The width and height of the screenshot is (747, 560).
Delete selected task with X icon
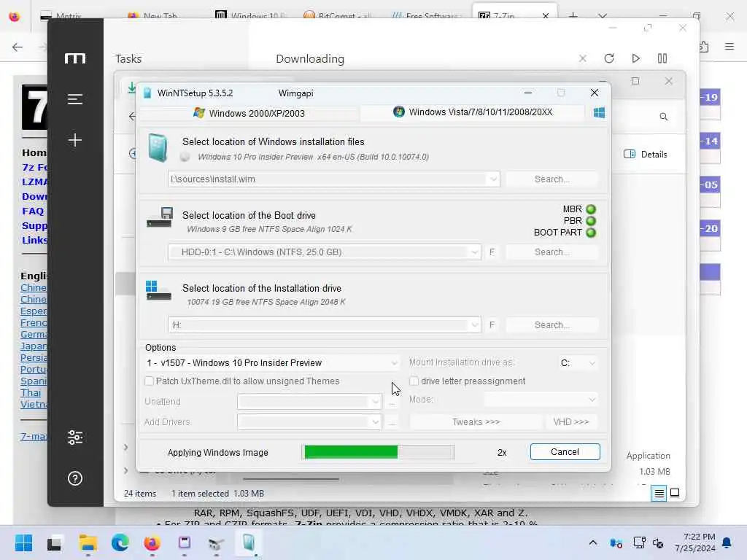click(x=582, y=58)
